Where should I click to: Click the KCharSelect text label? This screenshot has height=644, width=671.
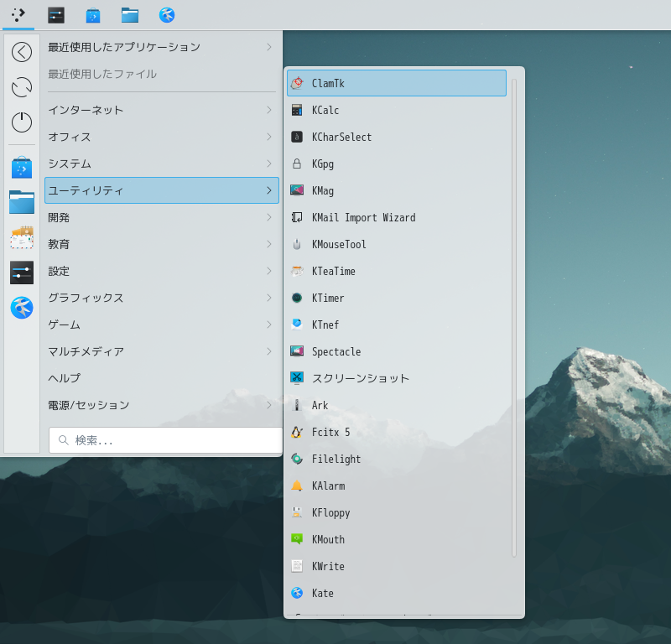pyautogui.click(x=341, y=137)
